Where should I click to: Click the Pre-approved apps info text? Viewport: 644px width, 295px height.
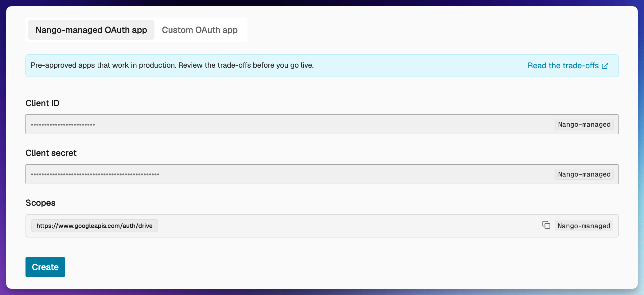(172, 65)
